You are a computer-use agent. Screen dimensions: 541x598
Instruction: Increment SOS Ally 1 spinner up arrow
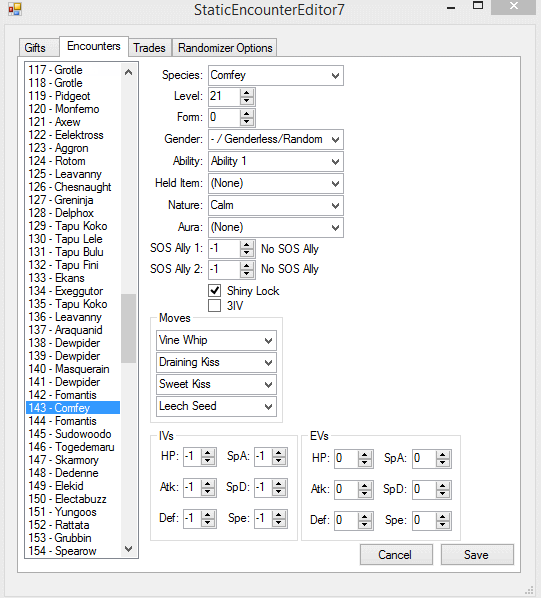pyautogui.click(x=247, y=245)
